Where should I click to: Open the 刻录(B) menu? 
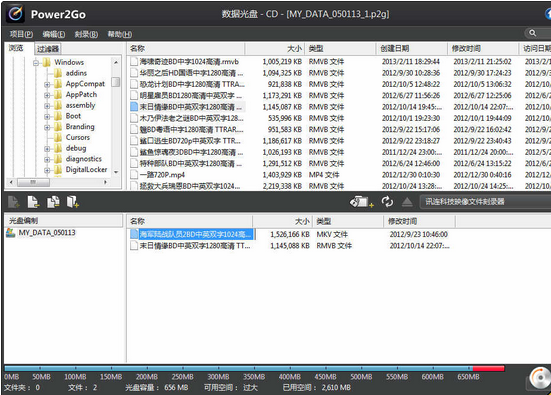[86, 34]
